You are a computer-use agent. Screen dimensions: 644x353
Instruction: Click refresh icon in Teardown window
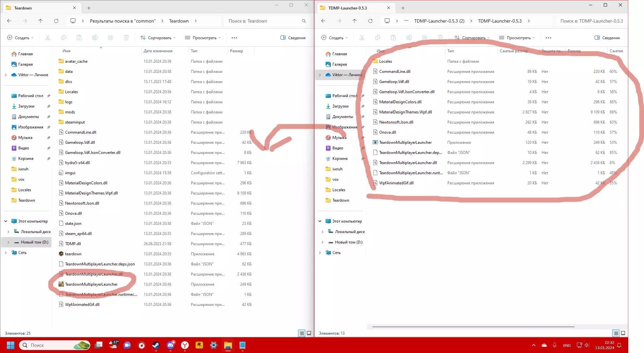coord(56,21)
